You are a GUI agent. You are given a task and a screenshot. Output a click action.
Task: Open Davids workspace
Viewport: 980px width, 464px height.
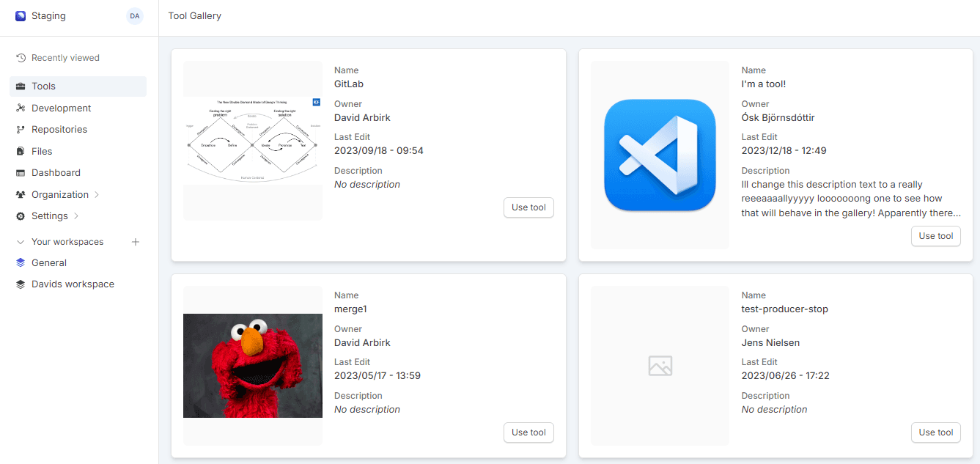(x=73, y=284)
